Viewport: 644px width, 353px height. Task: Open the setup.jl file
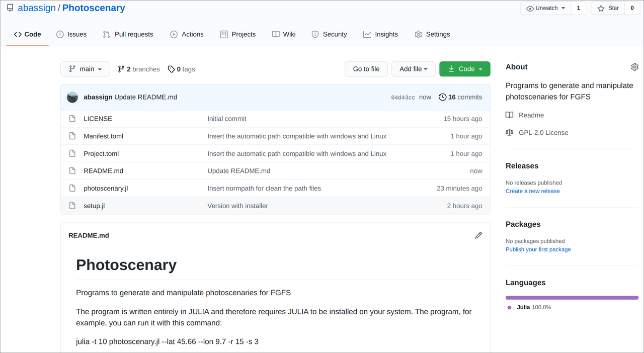click(94, 206)
